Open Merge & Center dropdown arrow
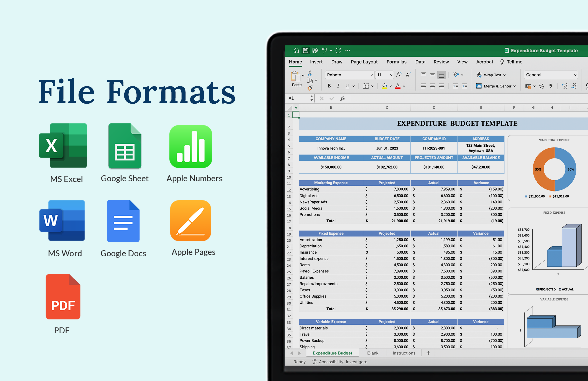Viewport: 588px width, 381px height. pos(514,86)
